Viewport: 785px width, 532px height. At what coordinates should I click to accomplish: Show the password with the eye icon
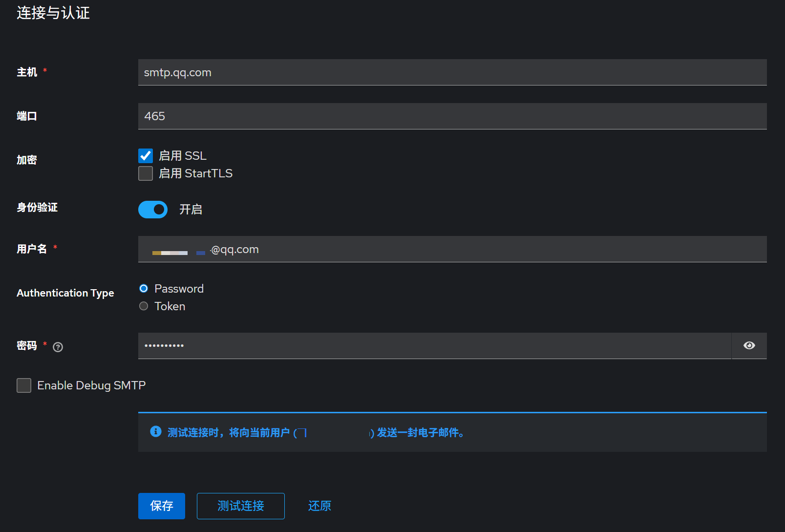tap(749, 346)
